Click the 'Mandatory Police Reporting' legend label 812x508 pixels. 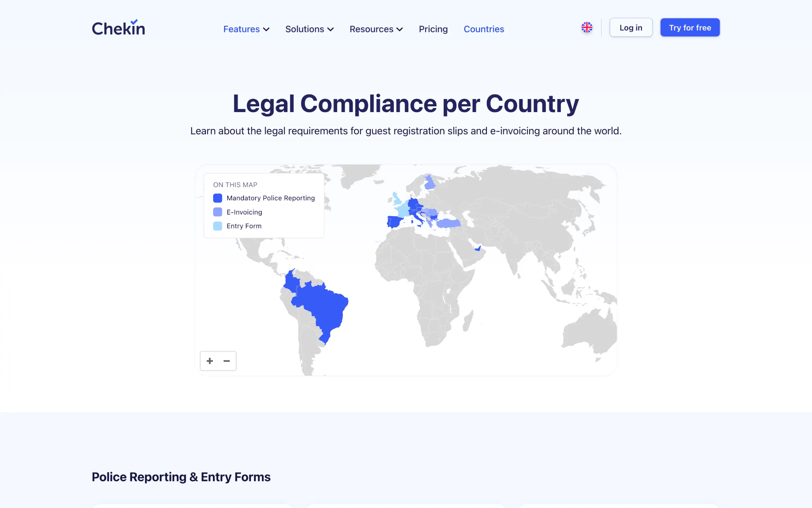tap(271, 198)
